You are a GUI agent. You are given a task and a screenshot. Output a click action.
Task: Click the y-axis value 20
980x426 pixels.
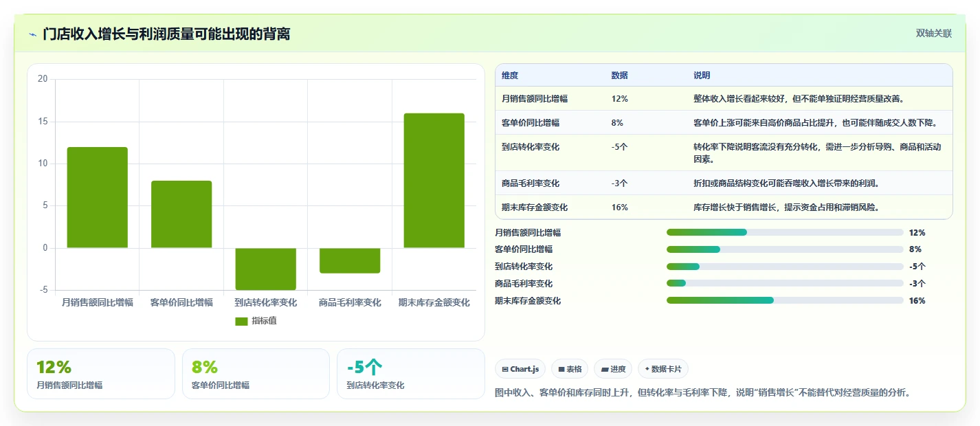pyautogui.click(x=43, y=79)
